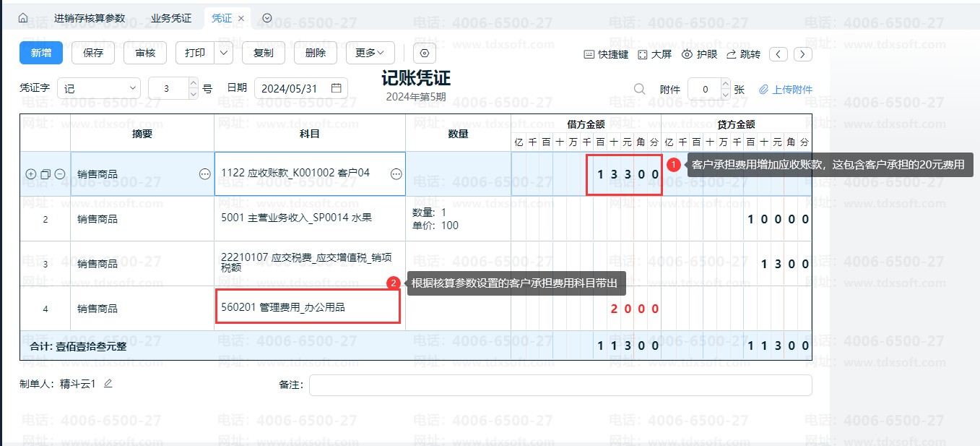
Task: Expand the 打印 dropdown arrow
Action: [x=224, y=53]
